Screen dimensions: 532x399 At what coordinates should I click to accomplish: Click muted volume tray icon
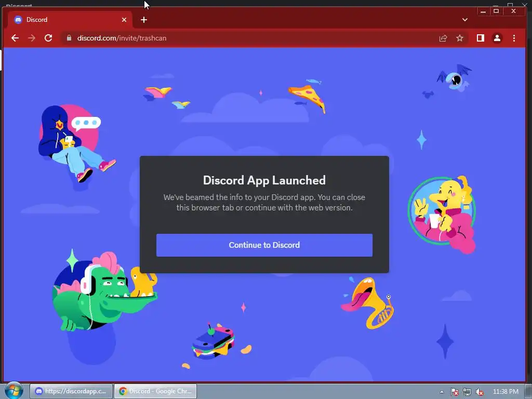[x=480, y=392]
